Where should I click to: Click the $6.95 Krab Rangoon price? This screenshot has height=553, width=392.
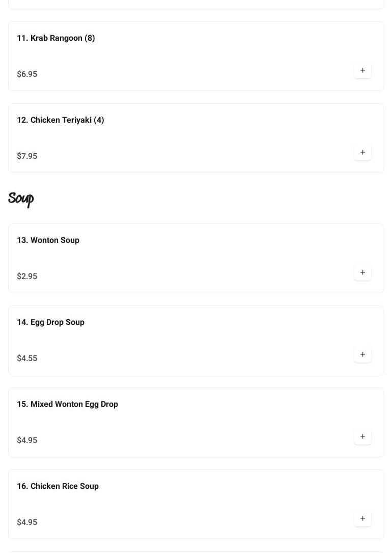[27, 74]
